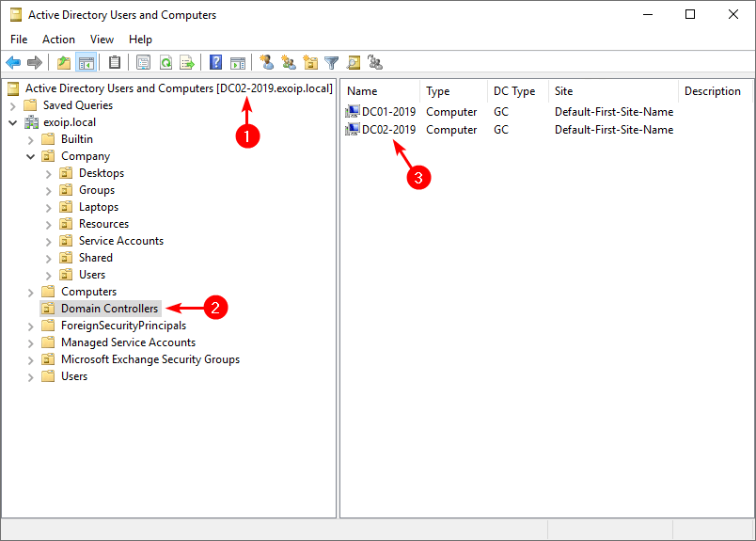Sort by the Description column header

click(716, 91)
